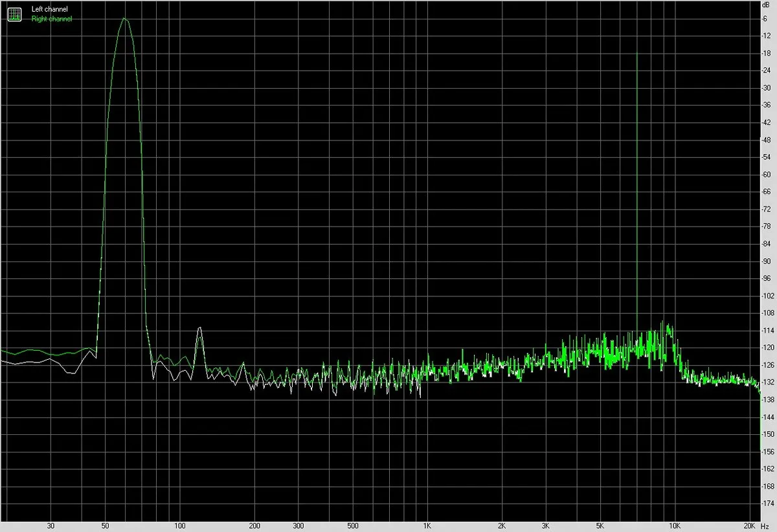Click the 500 Hz frequency axis label
The image size is (777, 532).
353,526
